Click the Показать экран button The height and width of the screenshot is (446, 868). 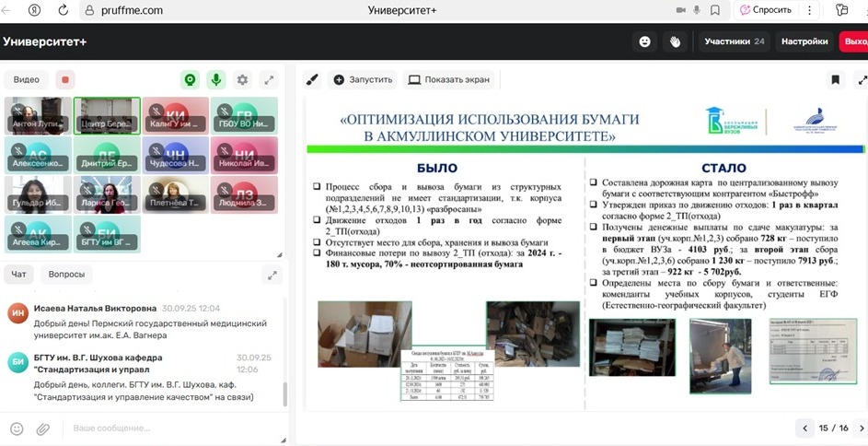click(449, 80)
